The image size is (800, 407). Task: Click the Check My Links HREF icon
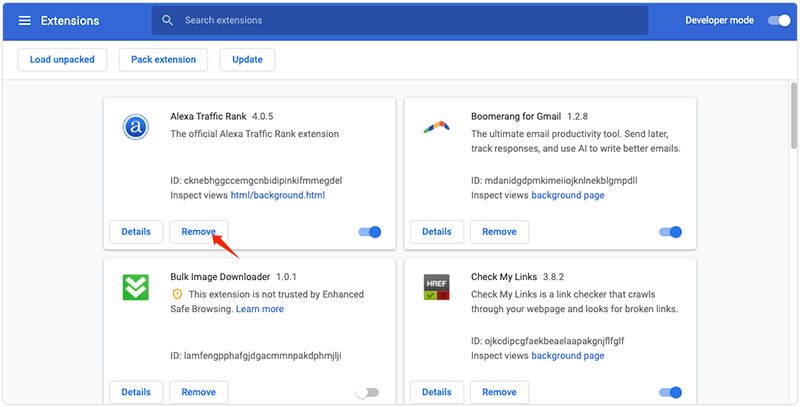click(x=436, y=287)
